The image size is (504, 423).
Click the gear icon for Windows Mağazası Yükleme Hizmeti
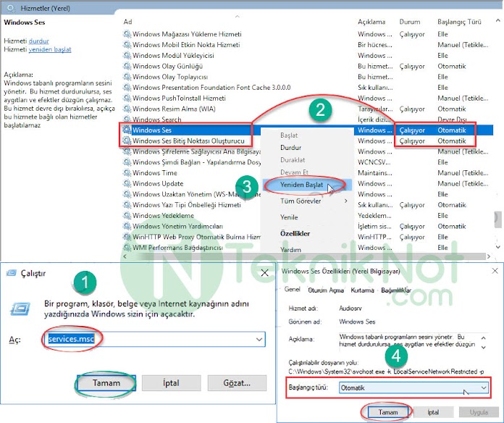pyautogui.click(x=127, y=34)
